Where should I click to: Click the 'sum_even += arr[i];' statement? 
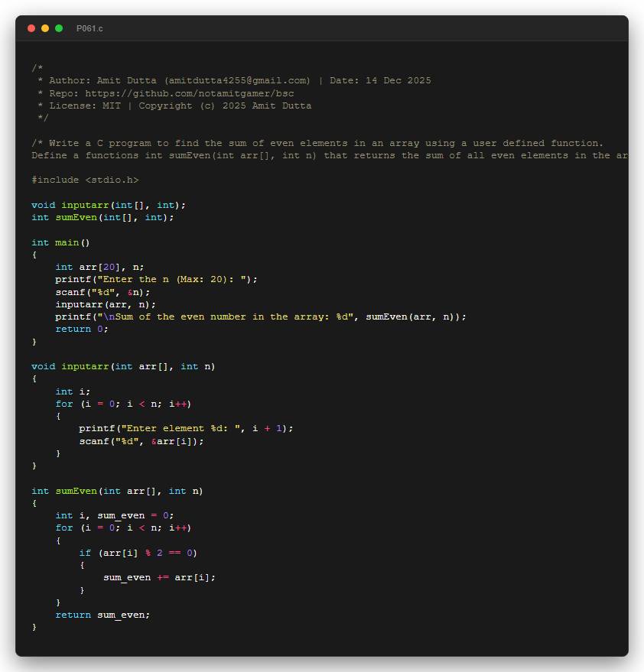point(159,578)
